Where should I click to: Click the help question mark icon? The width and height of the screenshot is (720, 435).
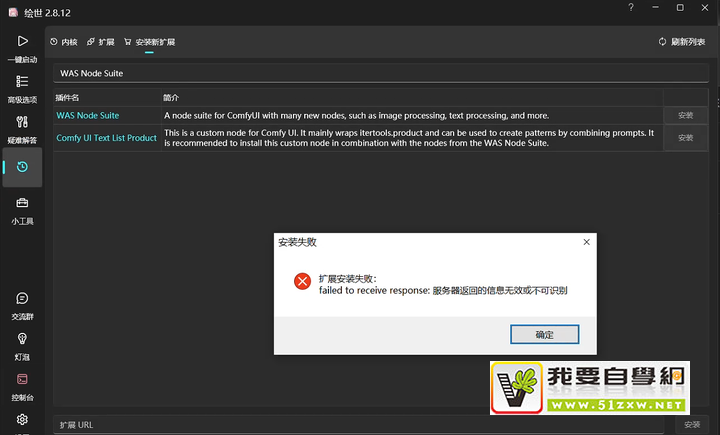click(x=630, y=8)
